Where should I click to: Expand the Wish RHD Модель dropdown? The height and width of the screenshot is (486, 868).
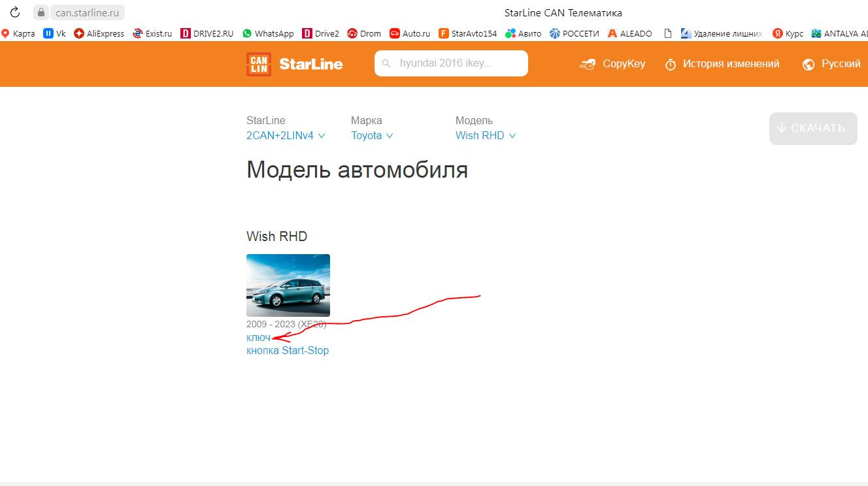click(486, 136)
